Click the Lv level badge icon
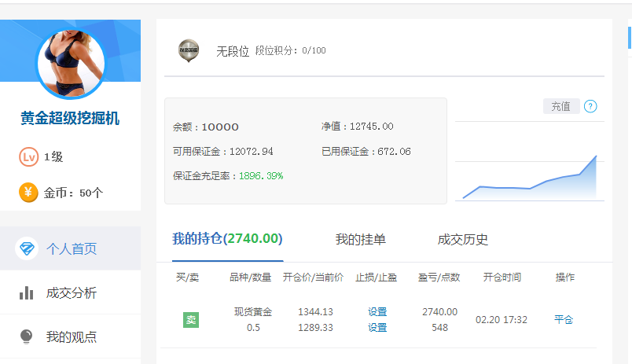This screenshot has width=632, height=364. point(28,156)
